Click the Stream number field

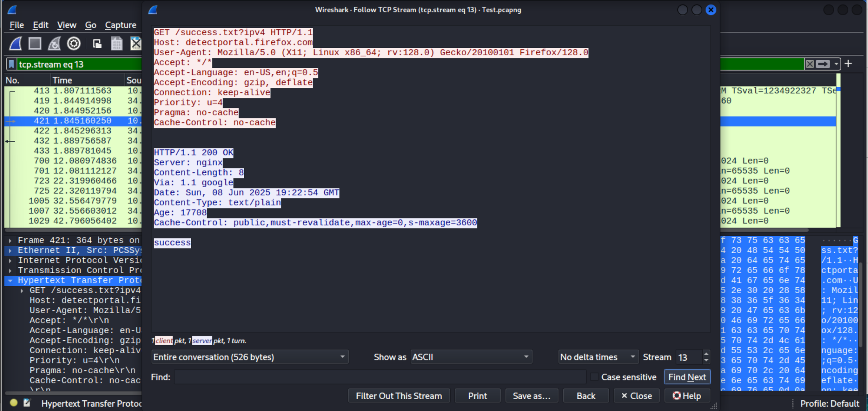[689, 357]
